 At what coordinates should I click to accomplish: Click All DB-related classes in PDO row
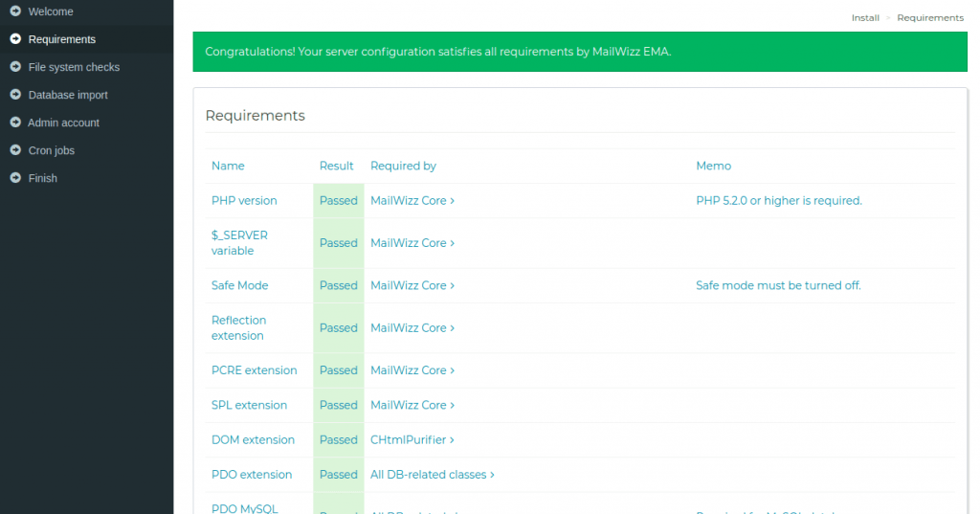pyautogui.click(x=432, y=475)
